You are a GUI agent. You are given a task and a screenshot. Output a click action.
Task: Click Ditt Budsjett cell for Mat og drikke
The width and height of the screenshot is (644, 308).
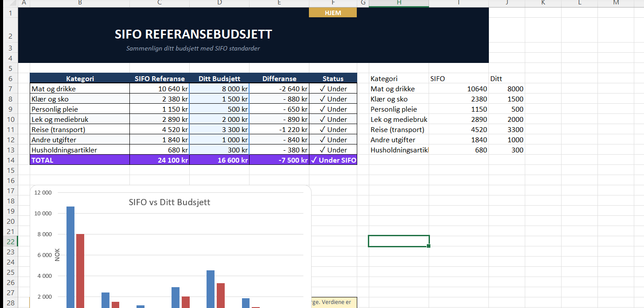[x=219, y=89]
